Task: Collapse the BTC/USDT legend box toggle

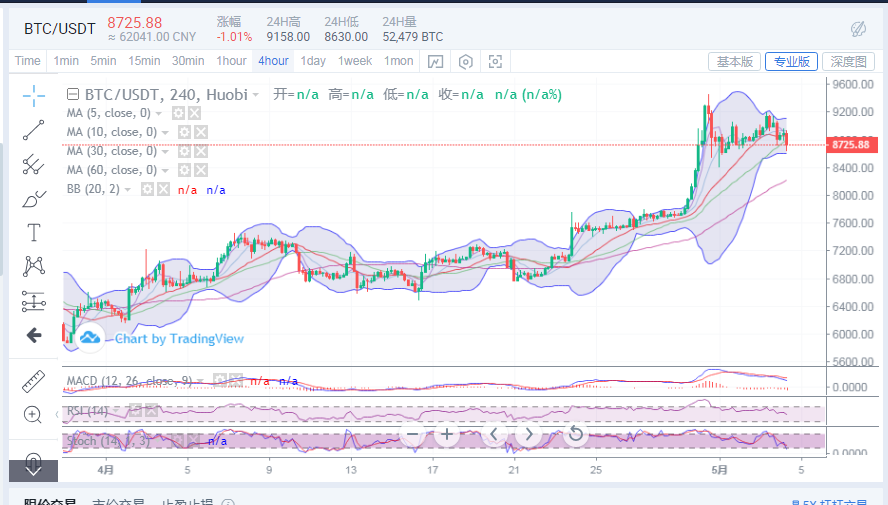Action: 73,95
